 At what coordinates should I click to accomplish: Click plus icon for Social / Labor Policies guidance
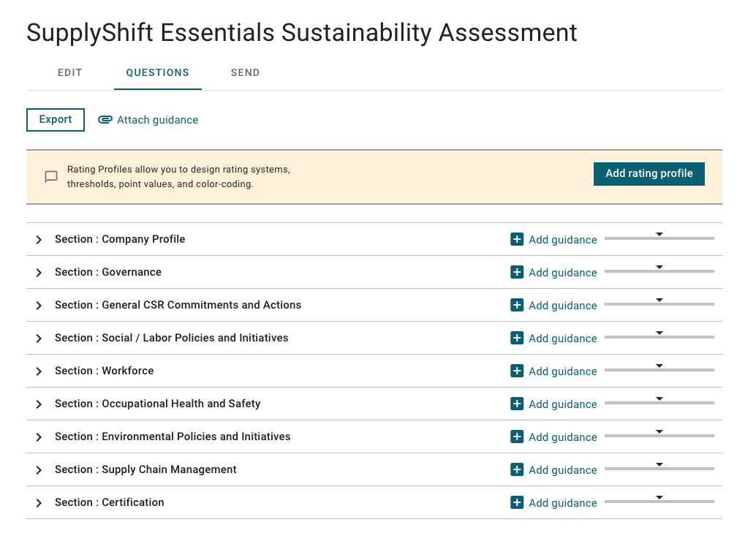[517, 338]
